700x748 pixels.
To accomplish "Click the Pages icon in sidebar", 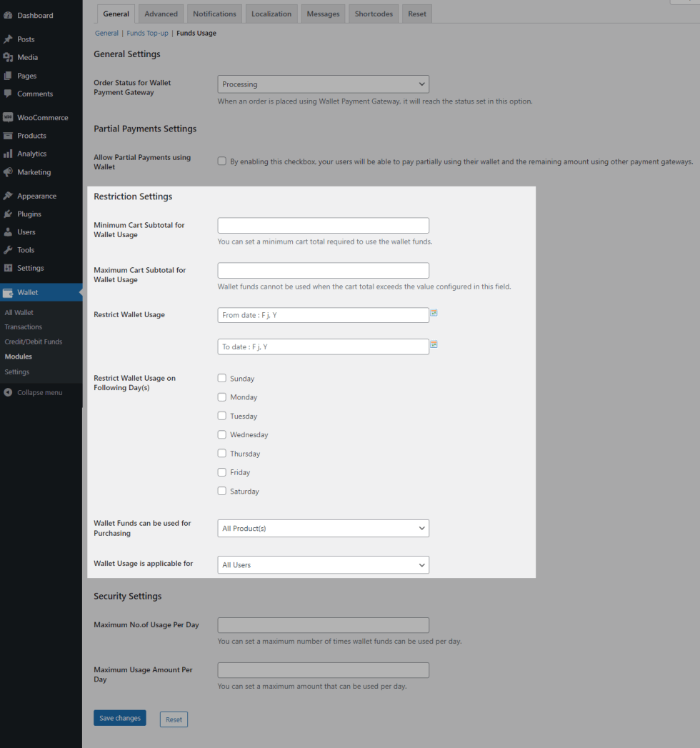I will [8, 76].
